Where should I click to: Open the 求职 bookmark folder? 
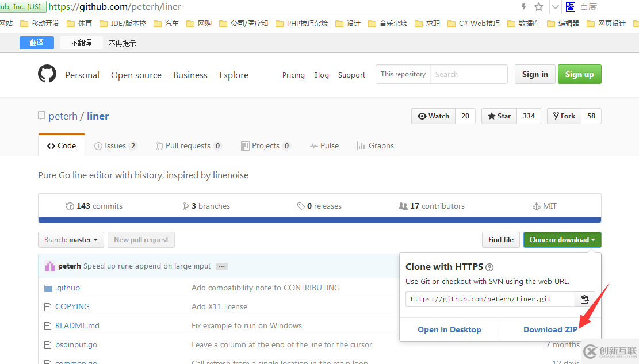click(427, 23)
